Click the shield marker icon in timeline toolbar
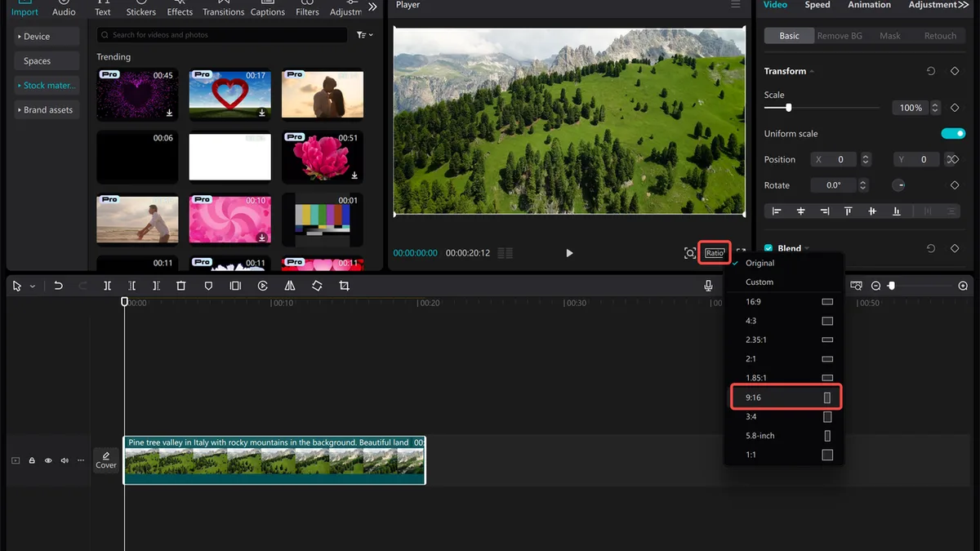980x551 pixels. [208, 286]
